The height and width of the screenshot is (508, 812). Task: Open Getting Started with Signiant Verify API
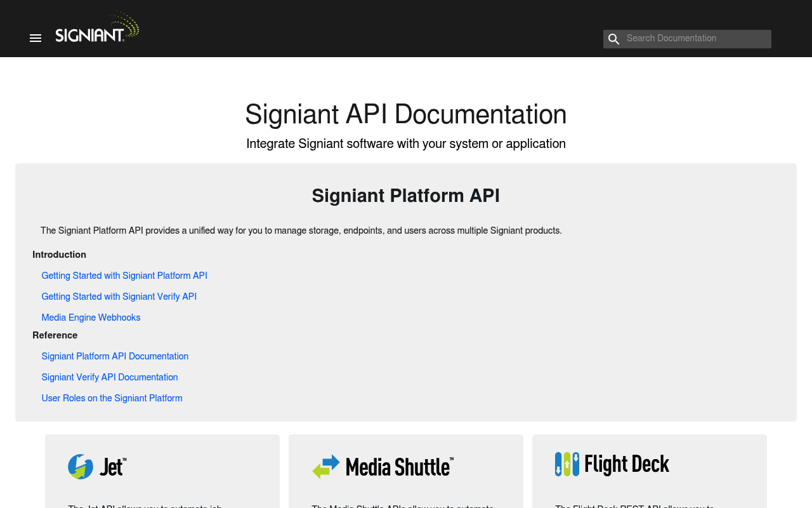(119, 297)
